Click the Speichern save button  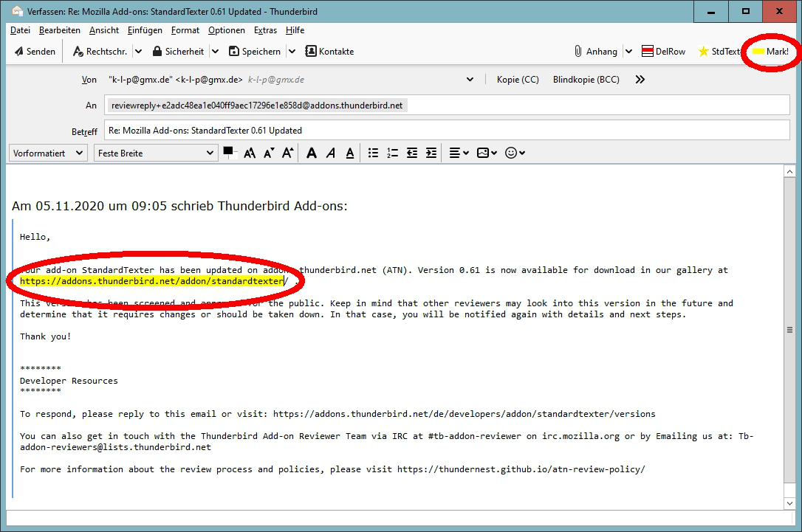coord(254,51)
